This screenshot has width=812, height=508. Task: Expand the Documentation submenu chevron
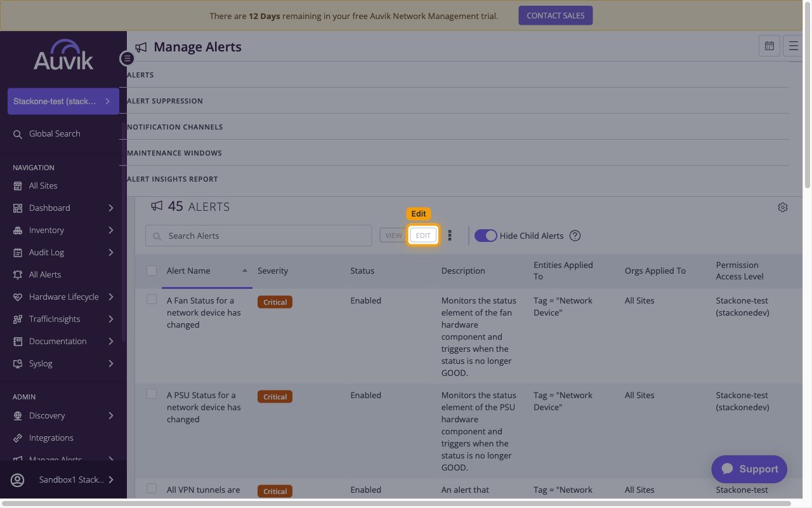coord(111,342)
